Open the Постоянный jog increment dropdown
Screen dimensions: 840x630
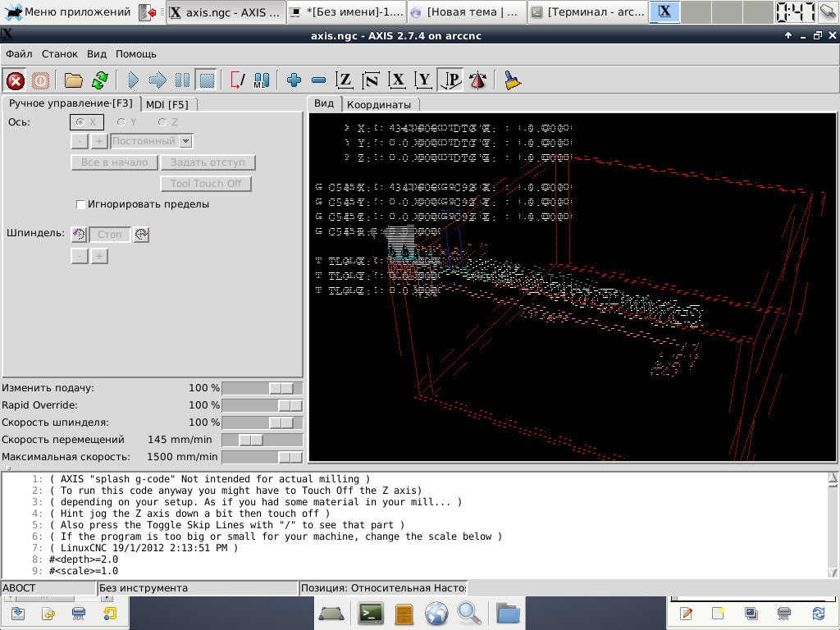pos(185,141)
